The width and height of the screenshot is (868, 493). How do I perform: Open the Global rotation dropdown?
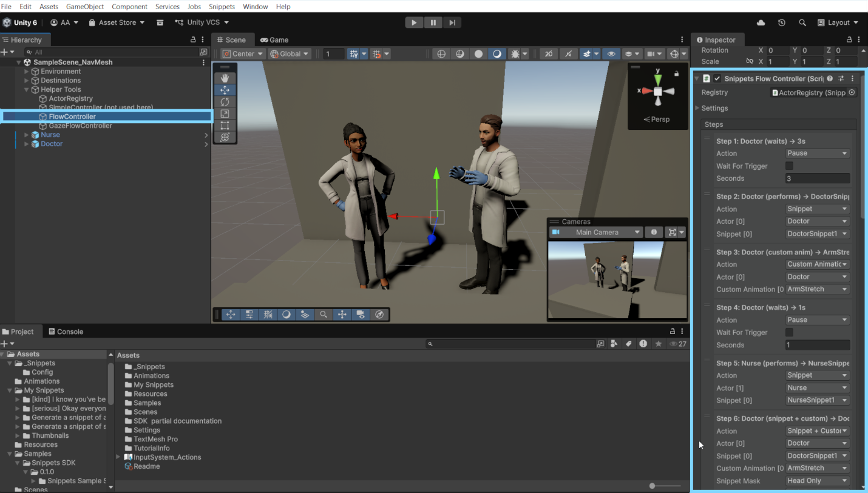click(290, 54)
